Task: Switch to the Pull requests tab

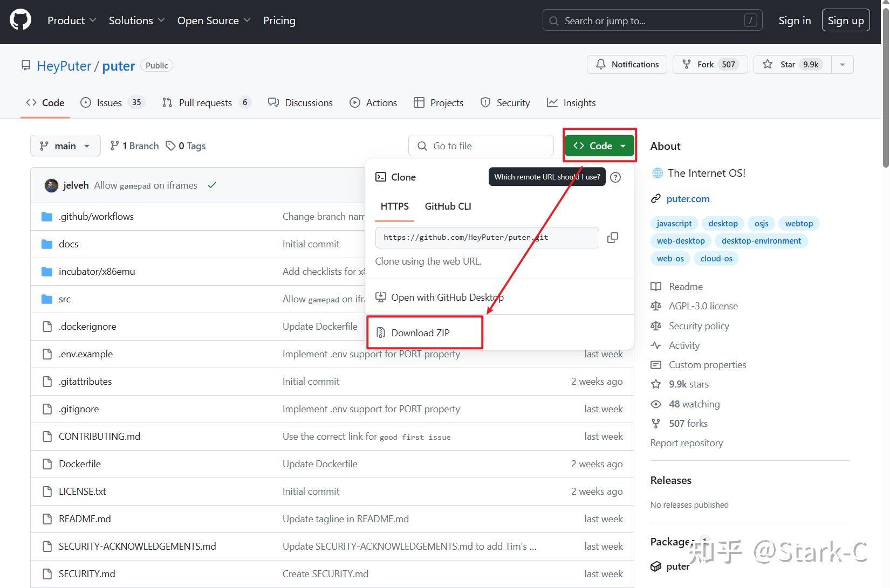Action: (207, 103)
